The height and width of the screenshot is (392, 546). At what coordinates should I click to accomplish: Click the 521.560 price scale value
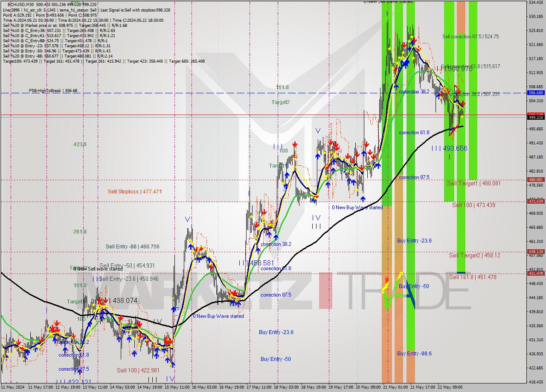(x=536, y=44)
